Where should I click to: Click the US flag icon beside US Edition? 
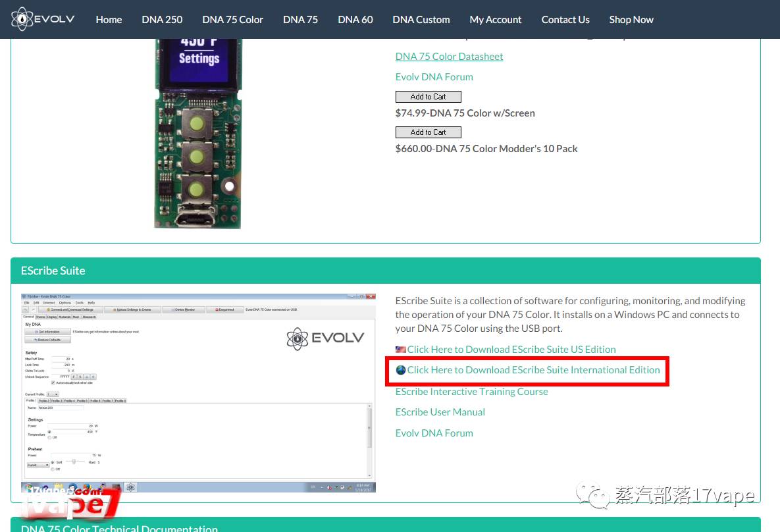[x=400, y=350]
